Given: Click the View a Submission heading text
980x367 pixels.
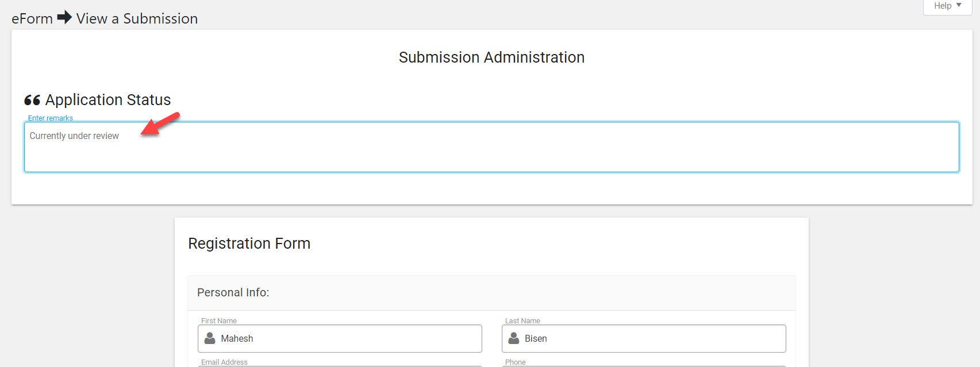Looking at the screenshot, I should pyautogui.click(x=137, y=19).
